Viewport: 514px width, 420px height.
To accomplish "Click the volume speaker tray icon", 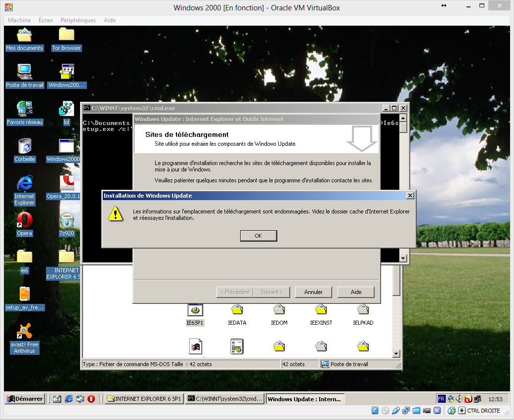I will pos(460,399).
